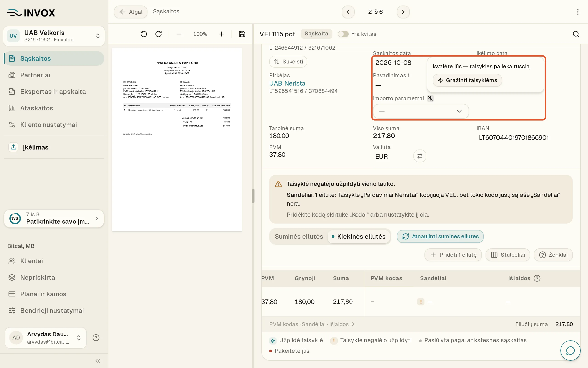Open Partneriai in the sidebar

pos(54,75)
